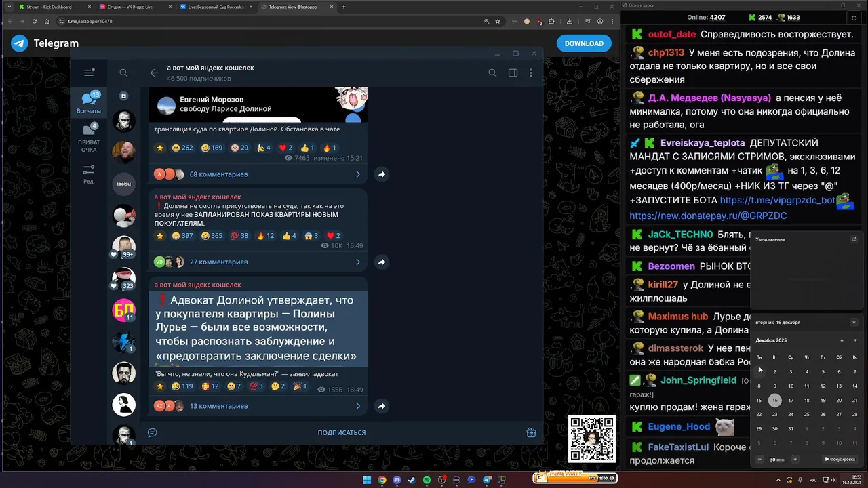Click ПОДПИСАТЬСЯ to subscribe to channel
Screen dimensions: 868x488
(342, 432)
